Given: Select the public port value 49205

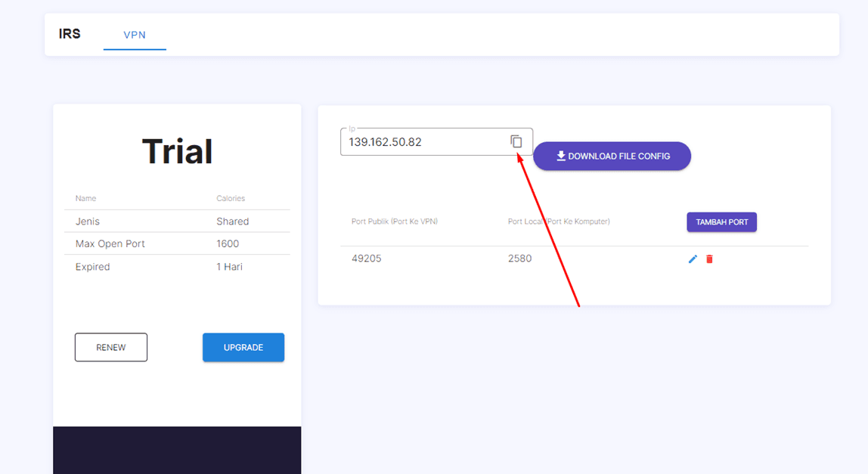Looking at the screenshot, I should tap(367, 259).
